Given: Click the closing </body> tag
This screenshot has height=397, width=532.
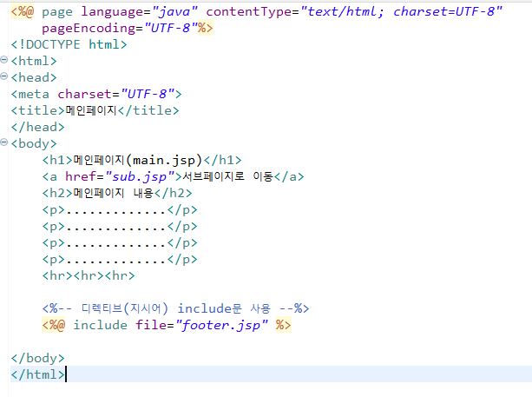Looking at the screenshot, I should click(37, 358).
